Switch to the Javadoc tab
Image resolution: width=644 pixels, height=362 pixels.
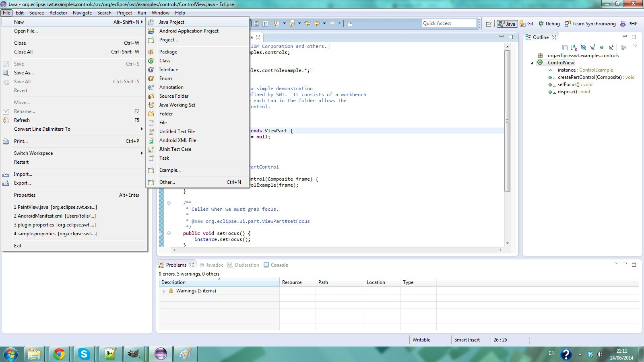[x=211, y=265]
